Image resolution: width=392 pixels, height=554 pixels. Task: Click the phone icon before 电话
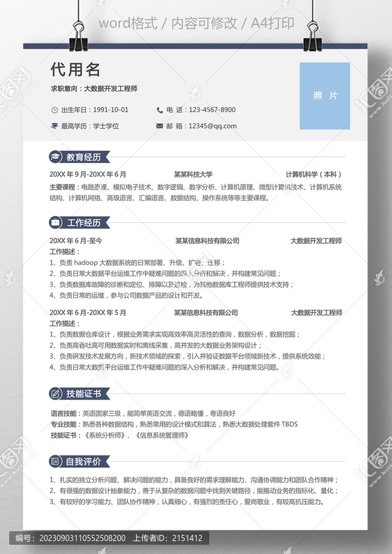click(x=159, y=110)
